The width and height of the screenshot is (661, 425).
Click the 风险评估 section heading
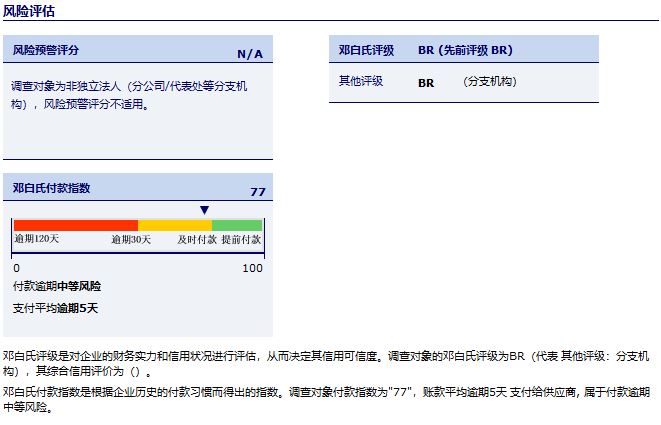tap(29, 11)
